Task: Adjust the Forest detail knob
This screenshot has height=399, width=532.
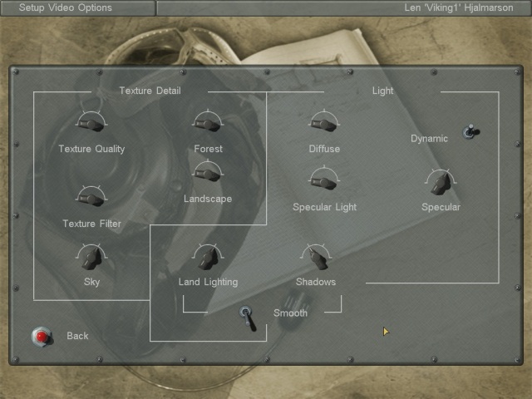Action: click(207, 125)
